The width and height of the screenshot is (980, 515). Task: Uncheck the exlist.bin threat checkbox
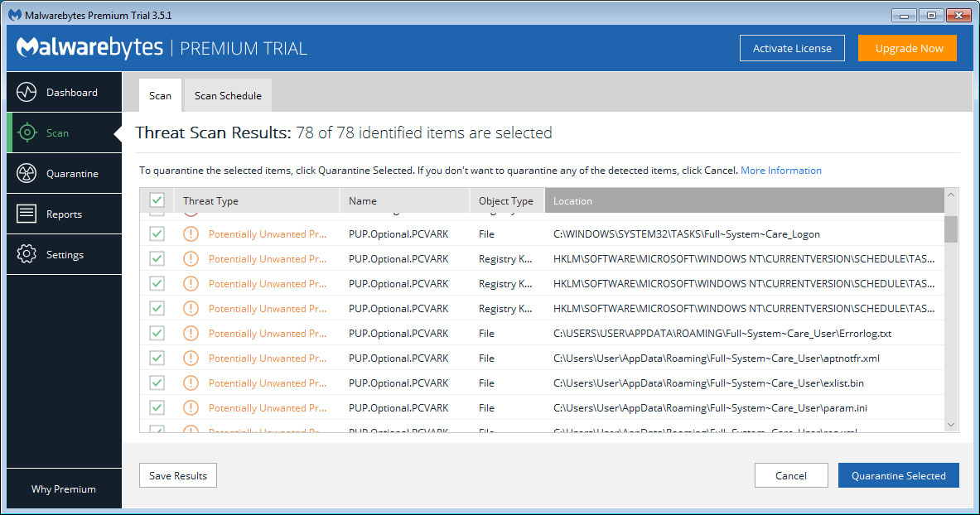(x=157, y=383)
